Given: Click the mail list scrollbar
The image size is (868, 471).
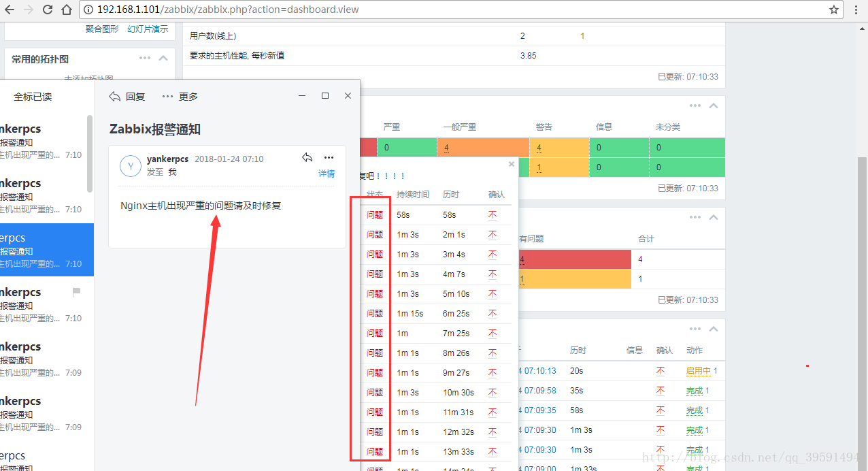Looking at the screenshot, I should coord(90,154).
